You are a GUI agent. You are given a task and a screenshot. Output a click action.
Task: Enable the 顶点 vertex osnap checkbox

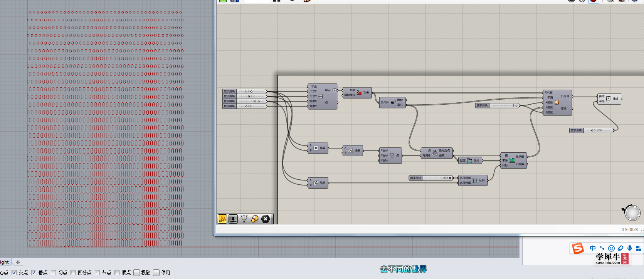[x=117, y=272]
